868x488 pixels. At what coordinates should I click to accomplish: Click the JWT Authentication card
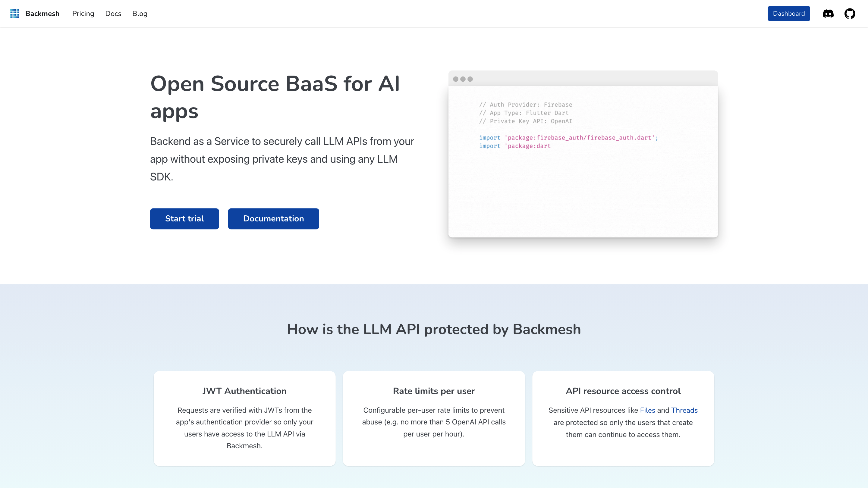(x=244, y=418)
